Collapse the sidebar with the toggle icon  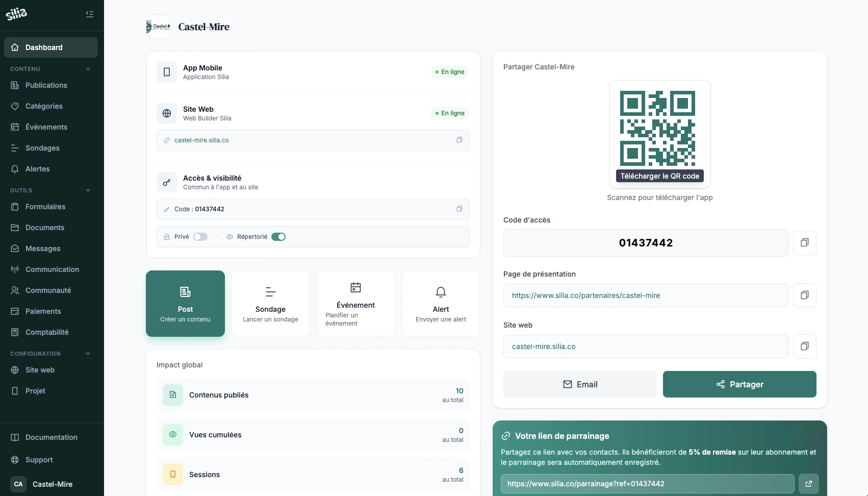coord(90,14)
